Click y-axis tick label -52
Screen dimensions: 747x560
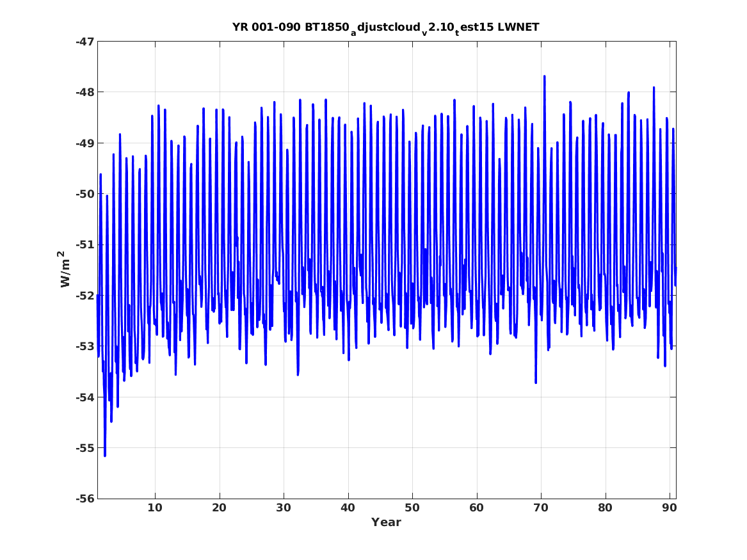pyautogui.click(x=84, y=295)
